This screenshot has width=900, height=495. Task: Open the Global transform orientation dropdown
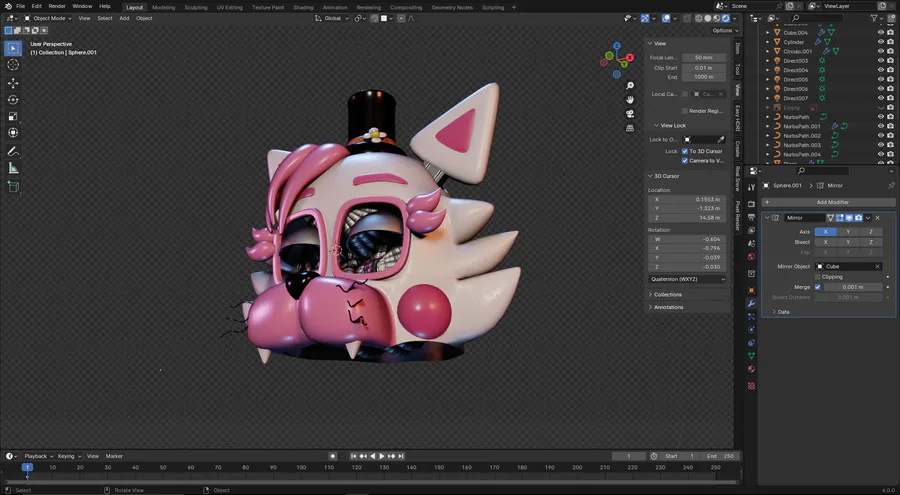332,18
